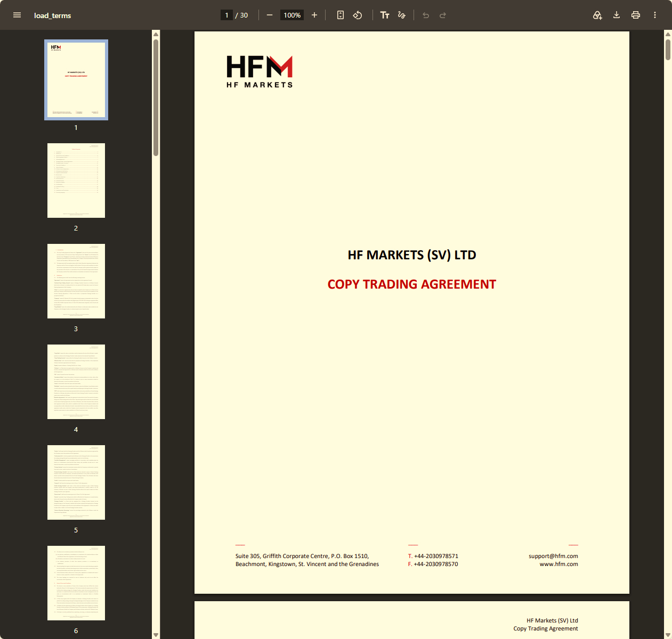Click the thumbnail panel scroll up arrow
This screenshot has width=672, height=639.
[x=156, y=34]
